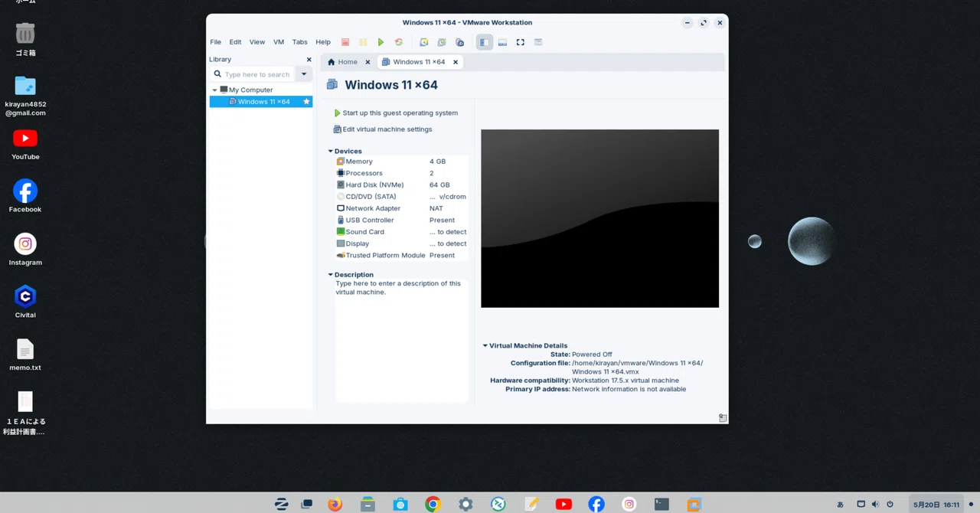Open the File menu
The image size is (980, 513).
point(216,42)
